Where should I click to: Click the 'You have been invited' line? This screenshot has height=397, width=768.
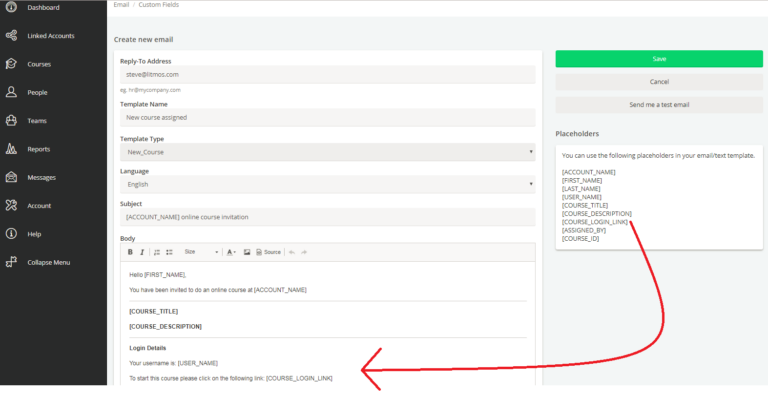point(218,290)
